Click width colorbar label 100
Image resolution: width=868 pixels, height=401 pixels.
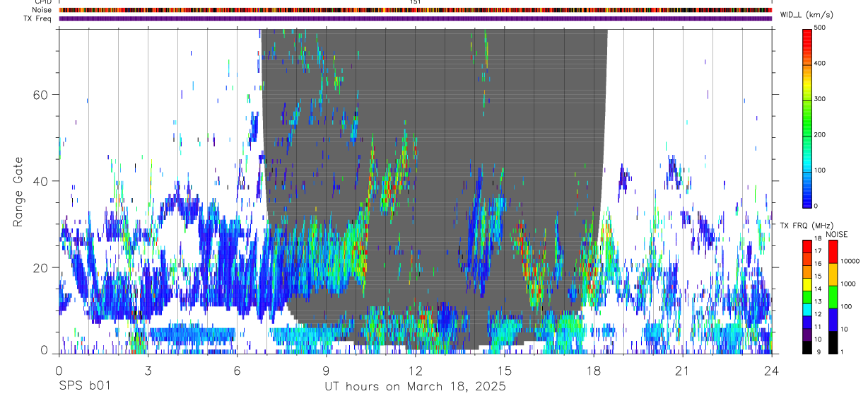pyautogui.click(x=820, y=170)
